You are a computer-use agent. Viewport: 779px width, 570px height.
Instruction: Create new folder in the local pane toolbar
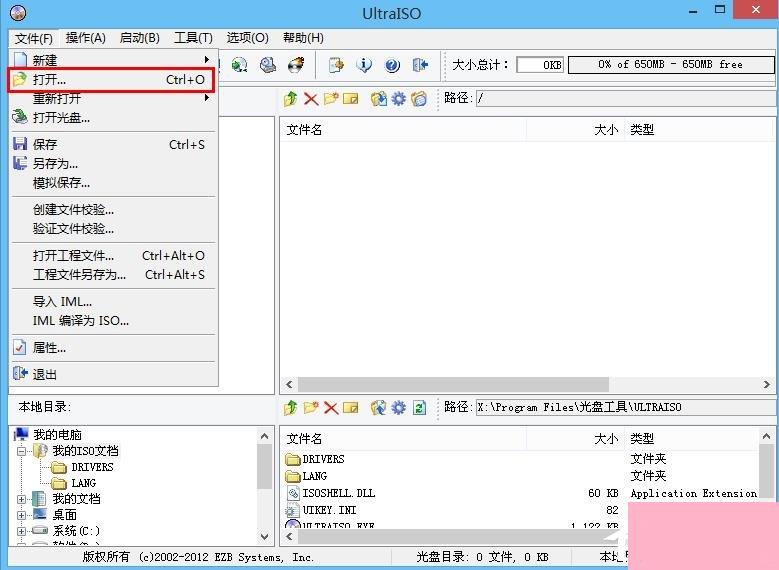pos(311,407)
